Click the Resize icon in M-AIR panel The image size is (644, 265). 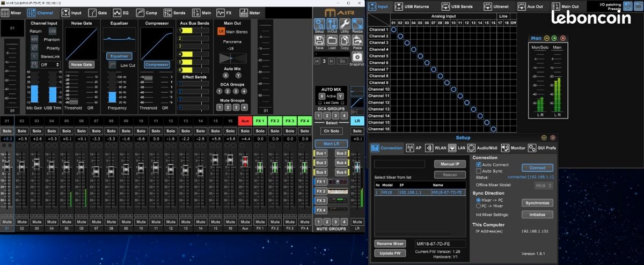[x=357, y=23]
